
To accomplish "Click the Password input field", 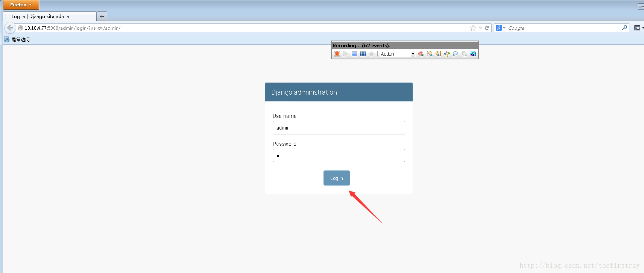I will coord(339,155).
